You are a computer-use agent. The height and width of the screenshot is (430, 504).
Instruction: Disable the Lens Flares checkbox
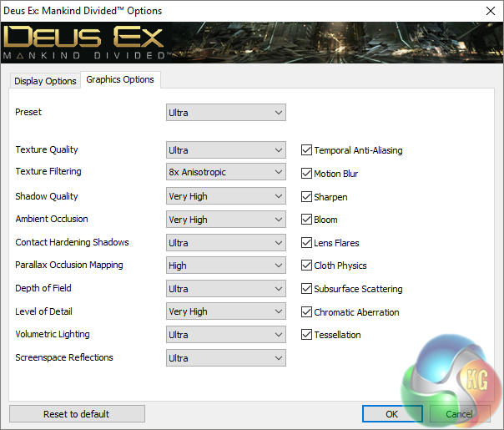point(306,243)
